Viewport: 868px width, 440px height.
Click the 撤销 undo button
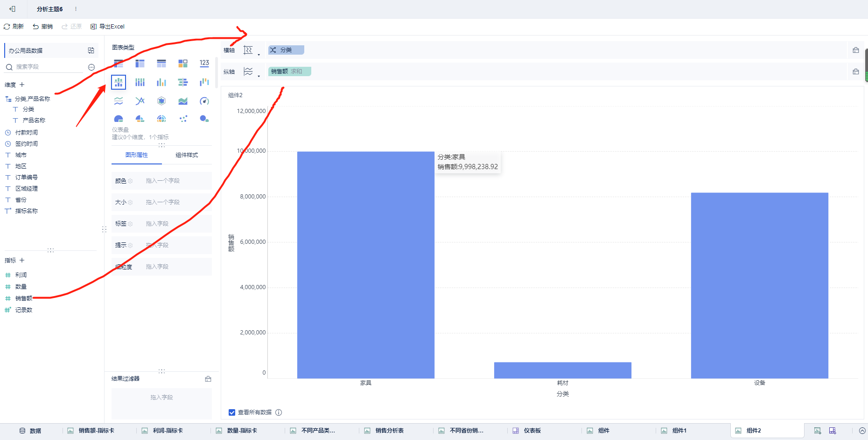42,27
